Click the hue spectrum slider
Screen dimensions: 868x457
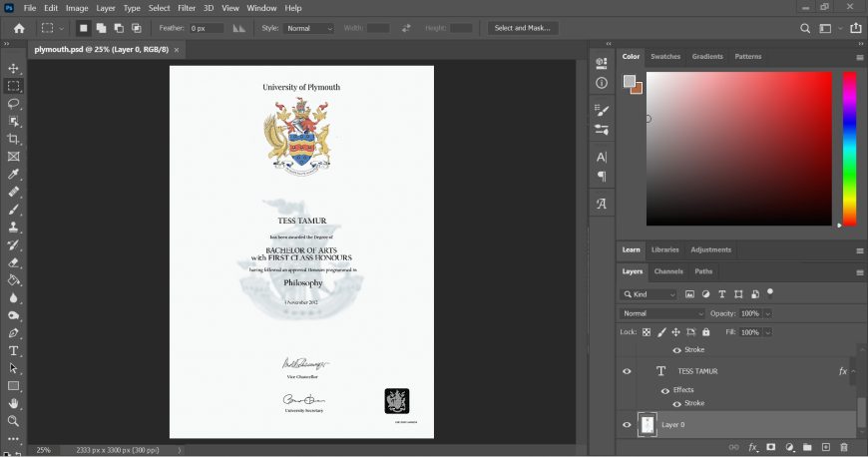pyautogui.click(x=849, y=149)
